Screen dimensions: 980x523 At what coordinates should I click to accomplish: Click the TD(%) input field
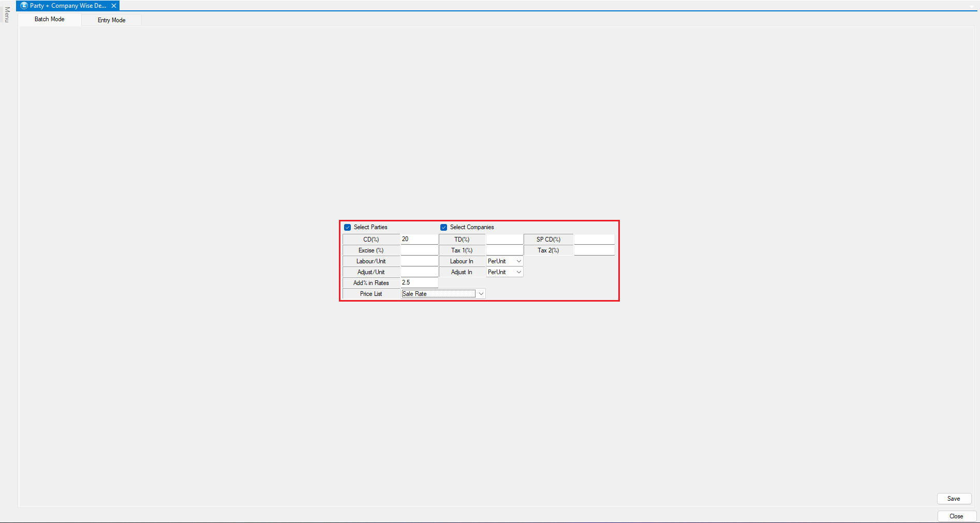coord(504,239)
